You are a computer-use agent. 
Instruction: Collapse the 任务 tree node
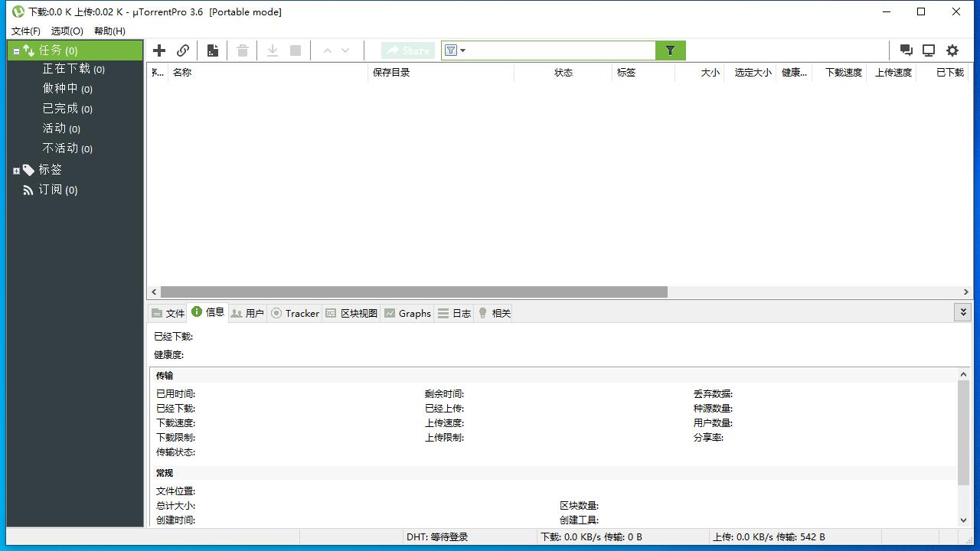(16, 51)
